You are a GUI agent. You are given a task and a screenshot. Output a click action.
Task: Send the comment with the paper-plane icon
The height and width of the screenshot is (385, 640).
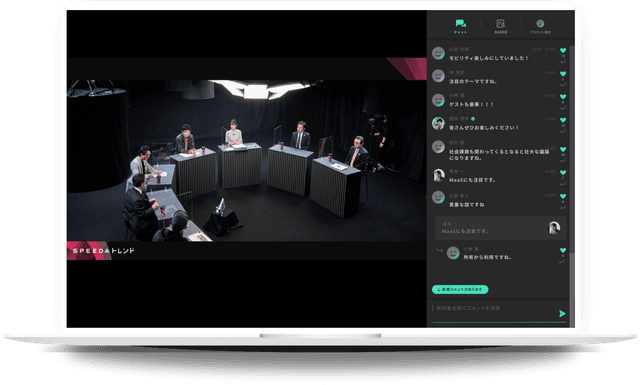pos(562,314)
